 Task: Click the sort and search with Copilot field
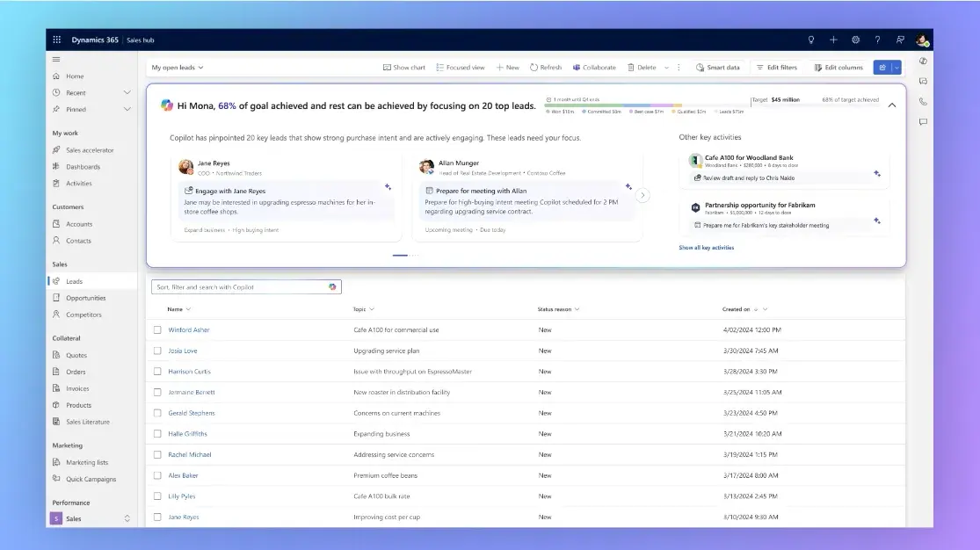tap(246, 286)
